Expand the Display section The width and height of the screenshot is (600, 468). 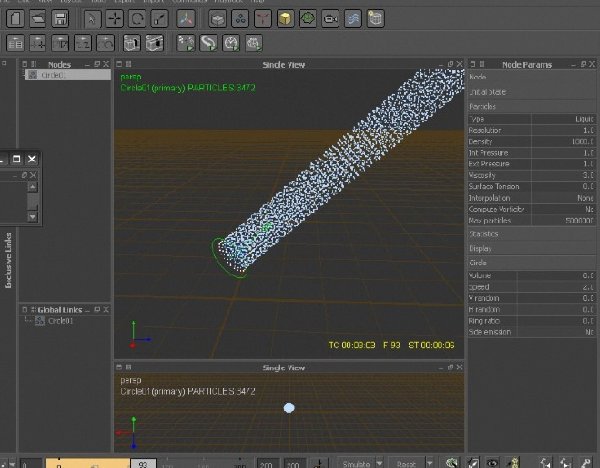532,249
